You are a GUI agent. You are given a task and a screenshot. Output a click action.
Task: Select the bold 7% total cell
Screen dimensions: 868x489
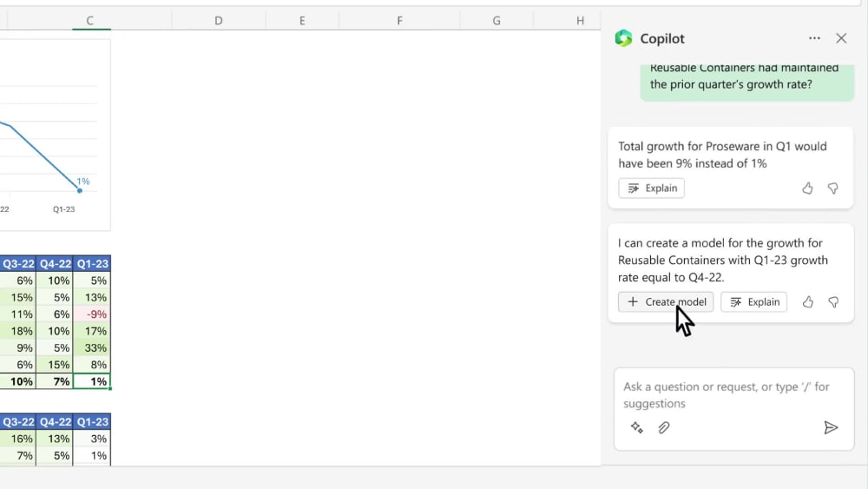pyautogui.click(x=54, y=381)
